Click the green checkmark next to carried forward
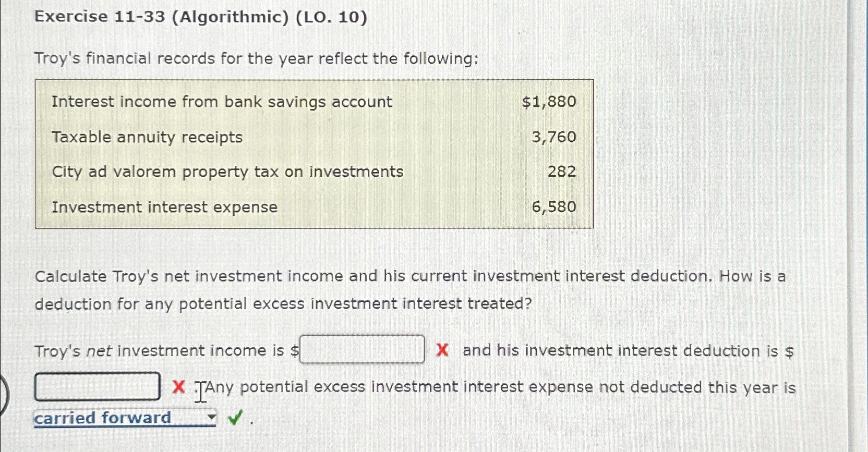 click(x=235, y=417)
